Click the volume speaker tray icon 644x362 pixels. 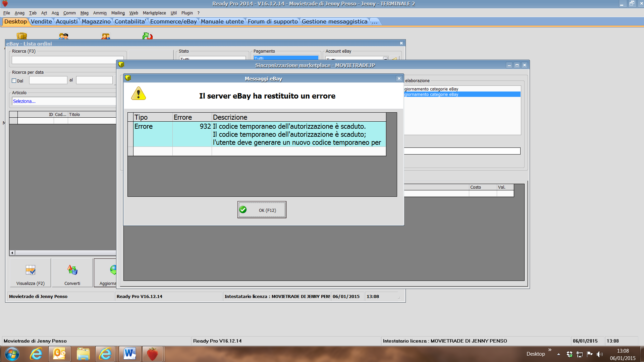(x=599, y=354)
